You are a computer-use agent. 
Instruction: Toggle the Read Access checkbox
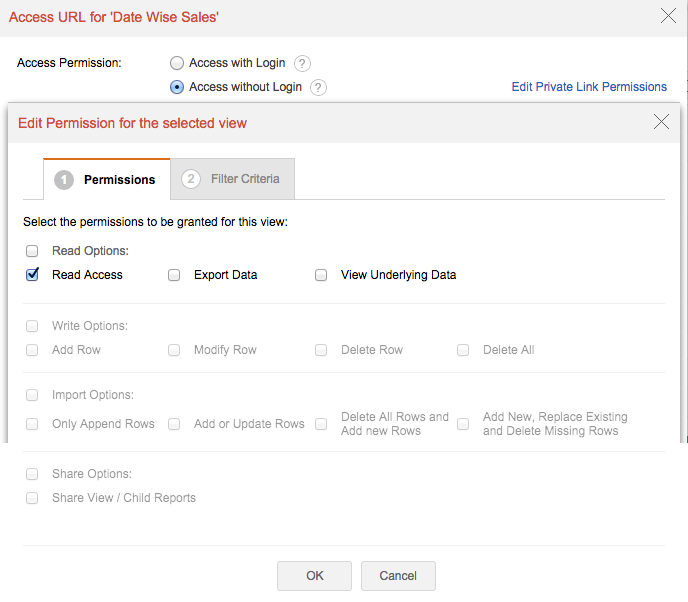33,275
